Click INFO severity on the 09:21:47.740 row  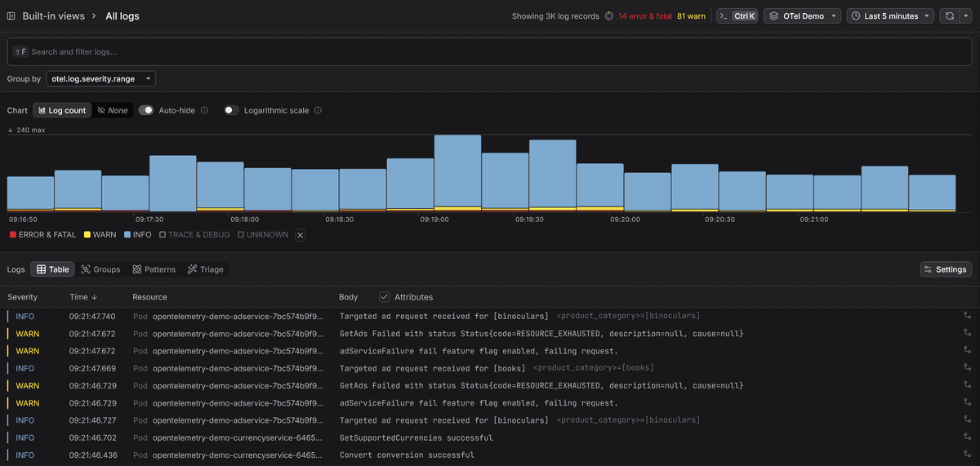point(25,316)
